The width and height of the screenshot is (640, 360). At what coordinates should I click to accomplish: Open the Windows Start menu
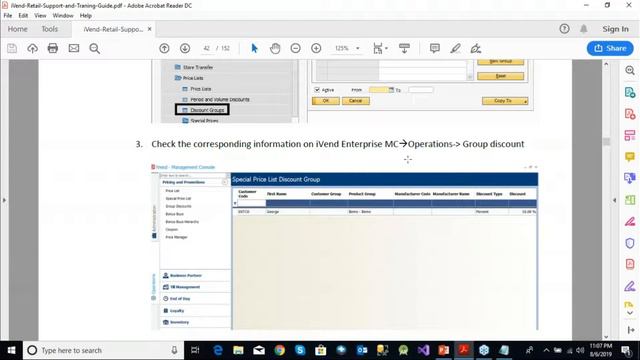(x=11, y=350)
